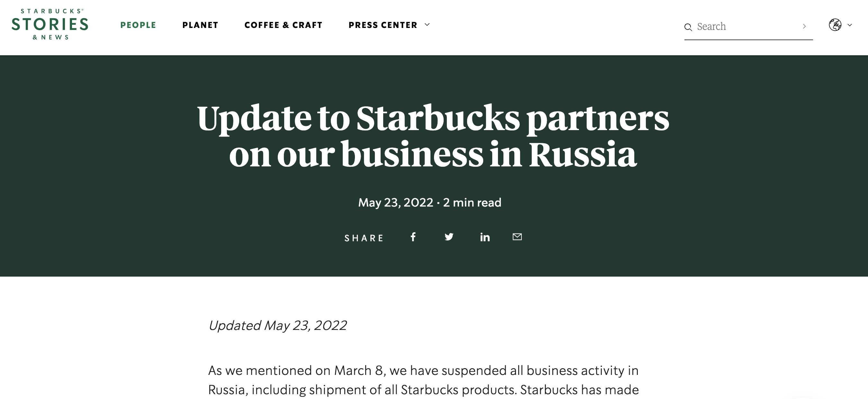This screenshot has width=868, height=399.
Task: Share the article on Facebook
Action: [413, 237]
